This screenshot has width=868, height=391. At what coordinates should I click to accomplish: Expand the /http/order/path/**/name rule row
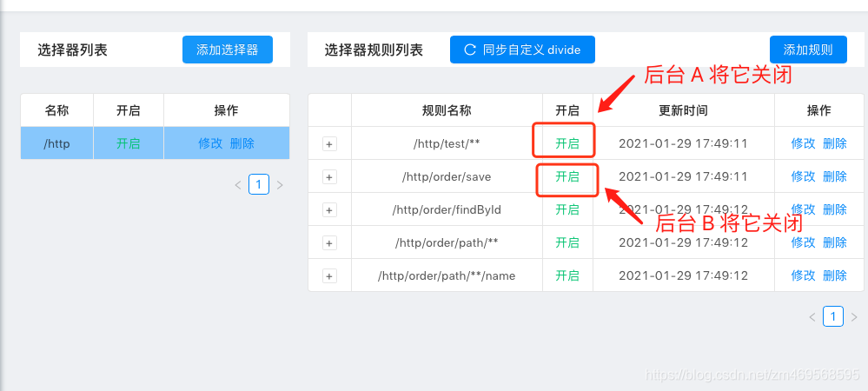[329, 275]
